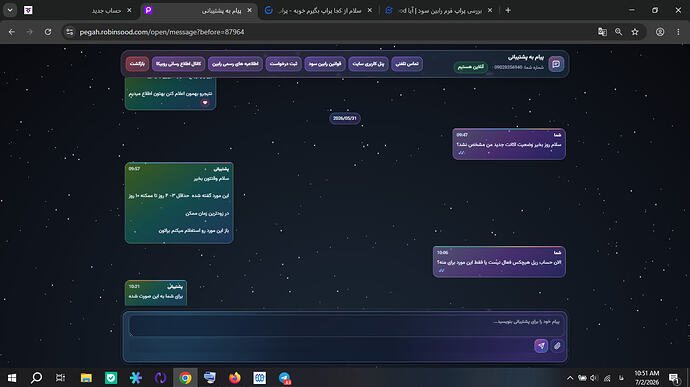Click the send message paper-plane icon
This screenshot has width=690, height=387.
[541, 346]
